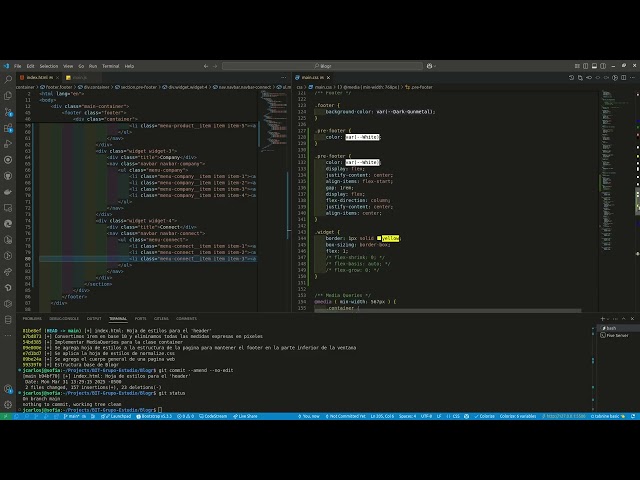Open Accounts menu in activity bar

pos(8,389)
